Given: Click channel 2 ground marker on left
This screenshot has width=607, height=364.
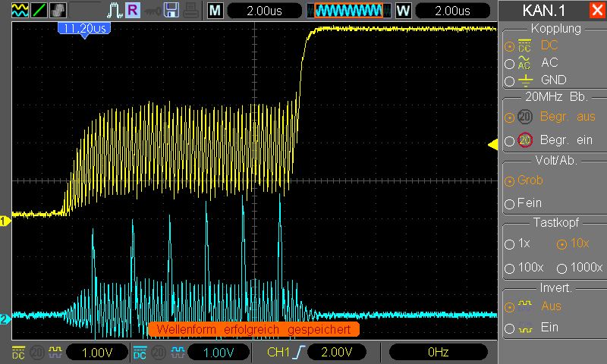Looking at the screenshot, I should click(x=5, y=320).
